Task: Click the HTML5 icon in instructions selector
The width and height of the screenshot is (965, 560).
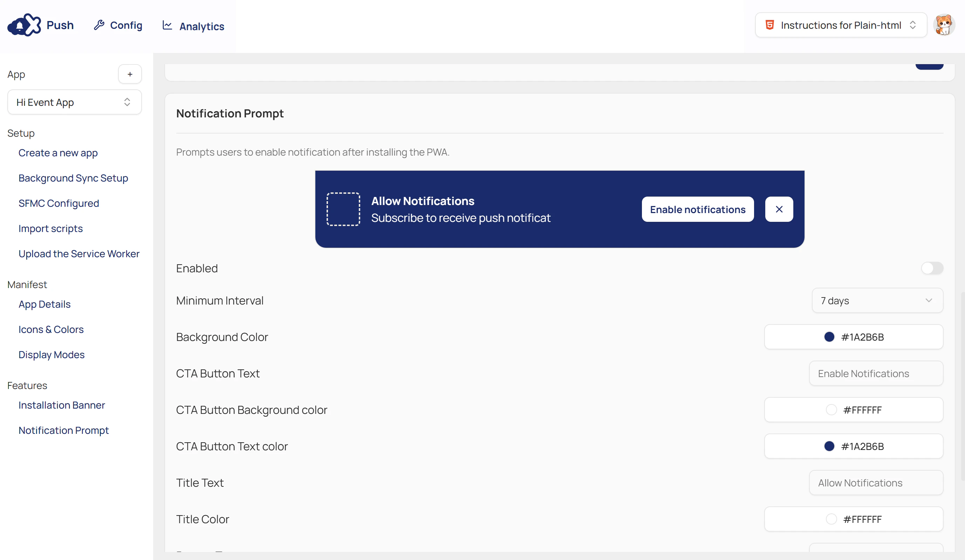Action: click(x=769, y=25)
